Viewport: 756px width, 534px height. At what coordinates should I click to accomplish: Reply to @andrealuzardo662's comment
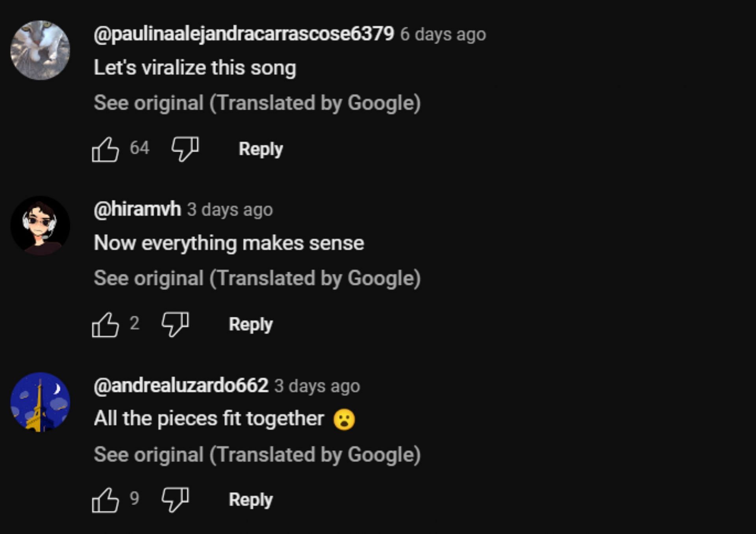tap(251, 500)
